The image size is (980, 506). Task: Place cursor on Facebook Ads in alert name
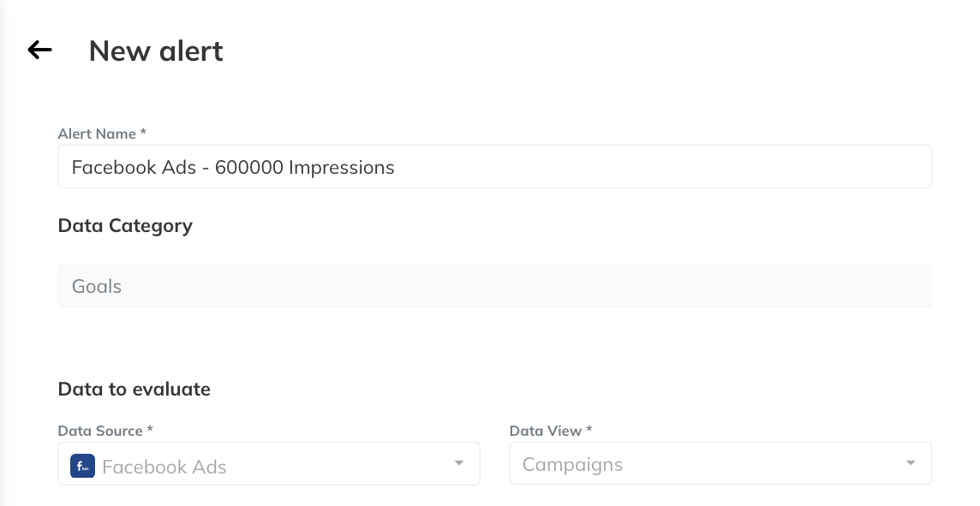pyautogui.click(x=134, y=168)
